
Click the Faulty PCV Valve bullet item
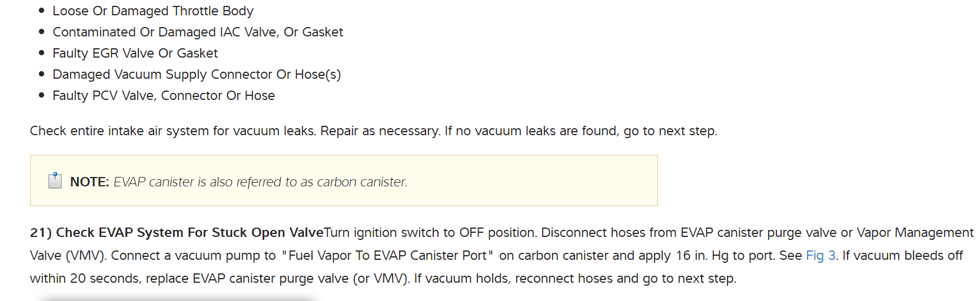[163, 96]
